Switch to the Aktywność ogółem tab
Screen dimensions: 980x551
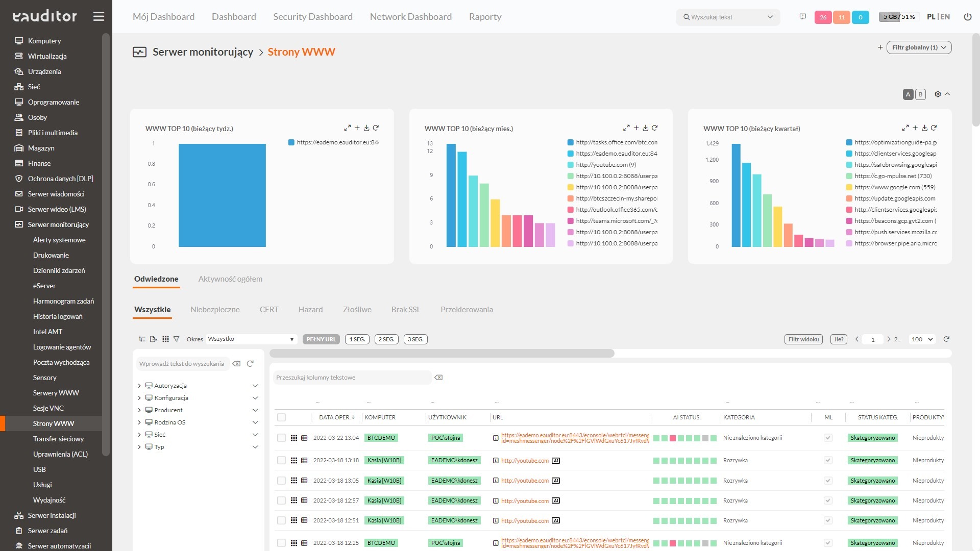pos(230,279)
